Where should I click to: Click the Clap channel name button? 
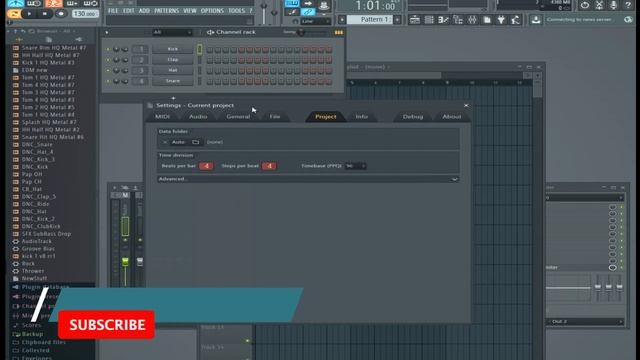(173, 60)
